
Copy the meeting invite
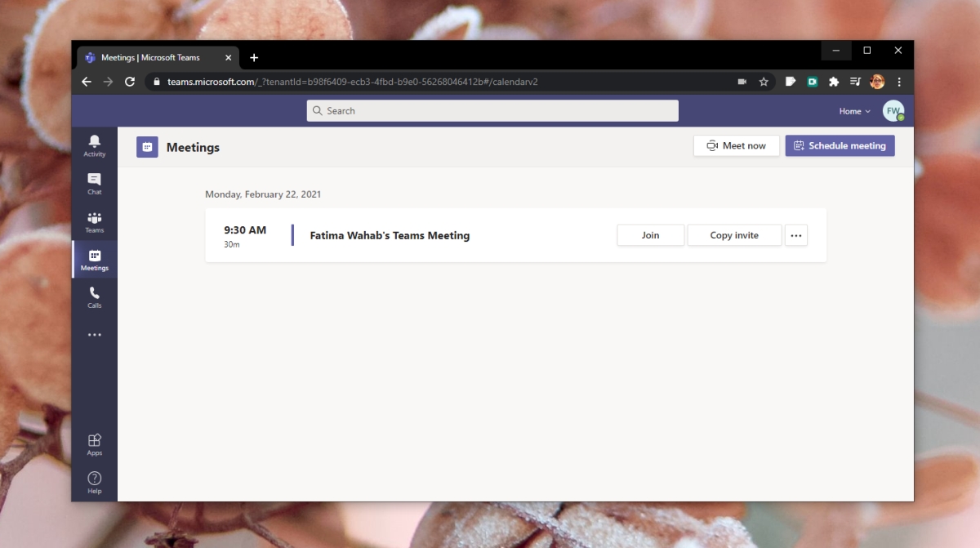point(733,234)
